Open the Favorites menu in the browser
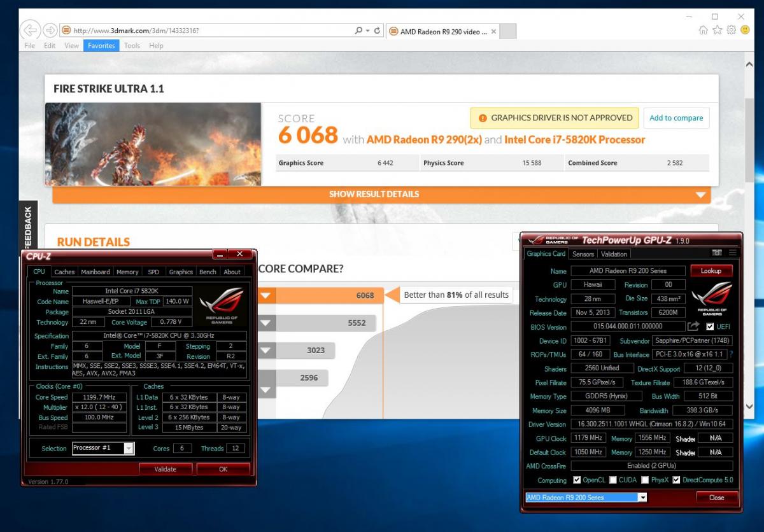This screenshot has height=532, width=764. point(101,46)
